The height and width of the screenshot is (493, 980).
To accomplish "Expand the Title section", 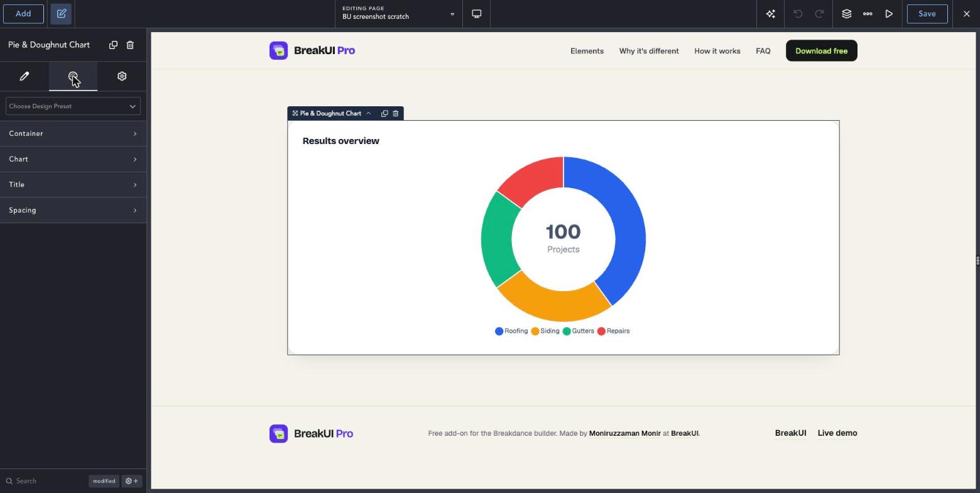I will coord(73,185).
